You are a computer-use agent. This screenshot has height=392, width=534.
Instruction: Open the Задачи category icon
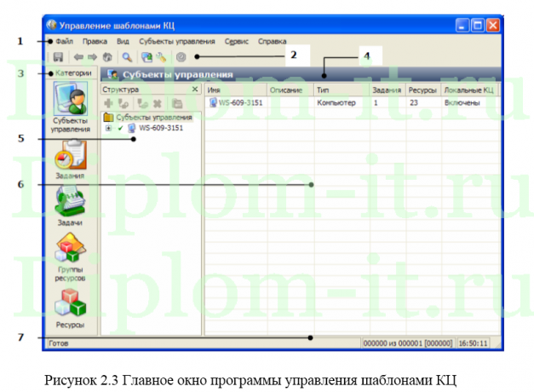(70, 203)
